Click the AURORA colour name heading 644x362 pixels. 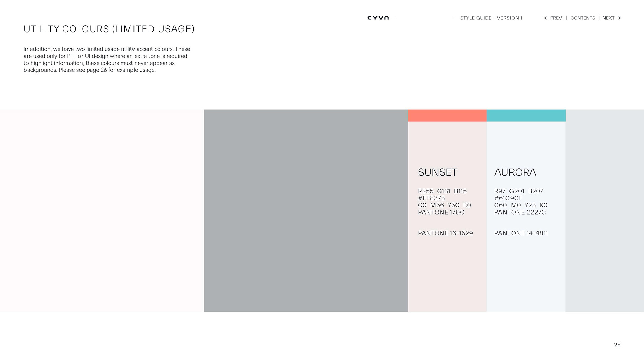click(x=515, y=172)
